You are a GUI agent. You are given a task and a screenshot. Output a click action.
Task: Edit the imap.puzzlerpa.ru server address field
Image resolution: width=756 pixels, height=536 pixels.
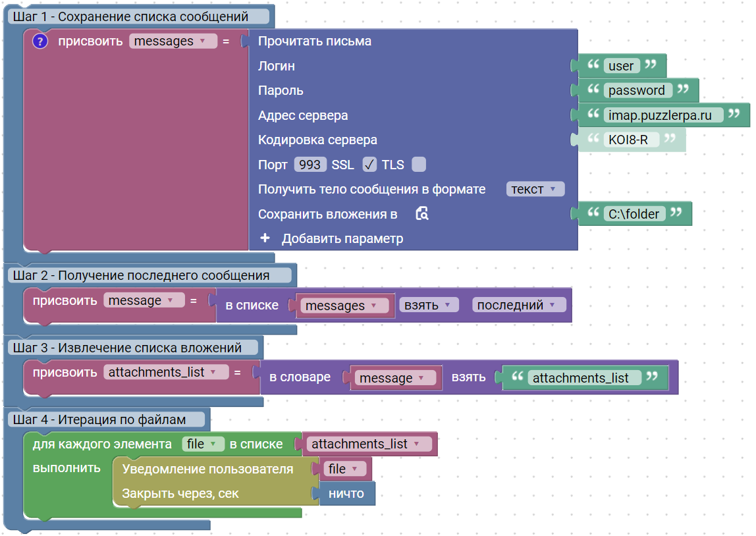tap(663, 115)
